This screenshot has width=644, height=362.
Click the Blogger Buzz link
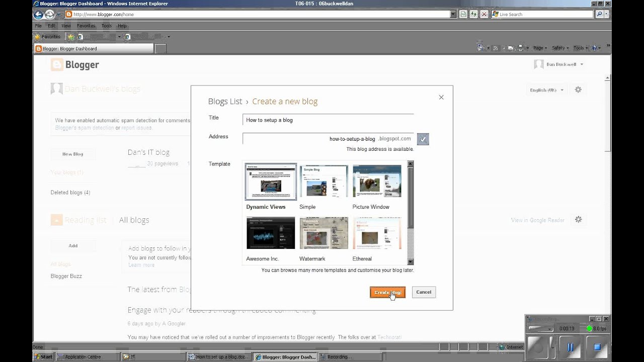tap(66, 276)
